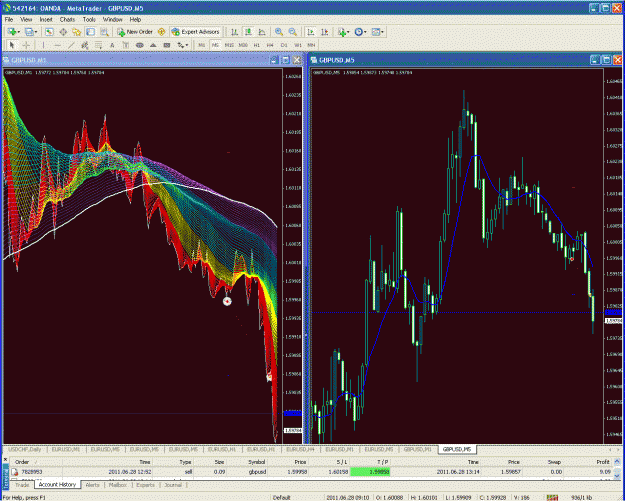Click the Default profile in status bar
This screenshot has height=504, width=625.
[282, 498]
